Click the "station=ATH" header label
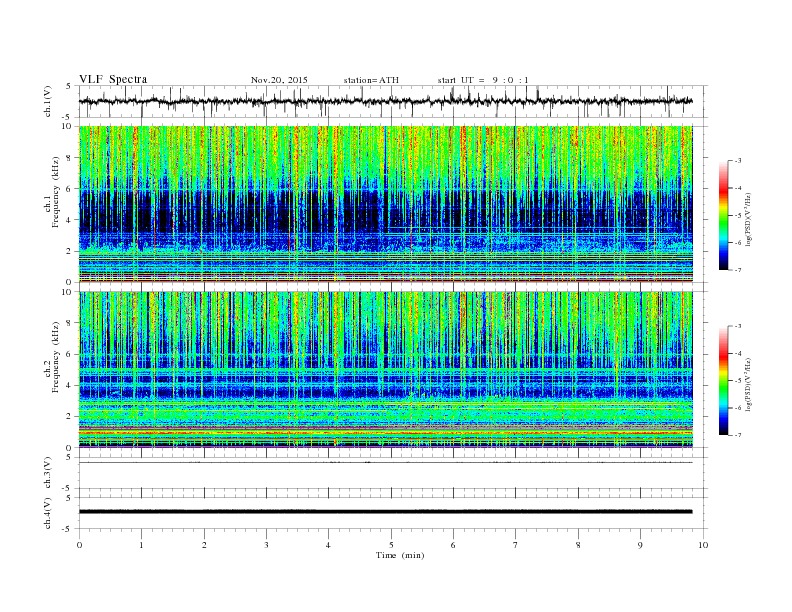This screenshot has height=612, width=792. click(371, 80)
